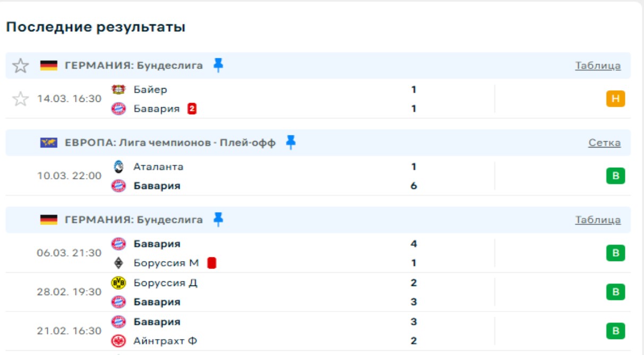Click the Borussia M team logo
The width and height of the screenshot is (644, 355).
click(x=118, y=263)
